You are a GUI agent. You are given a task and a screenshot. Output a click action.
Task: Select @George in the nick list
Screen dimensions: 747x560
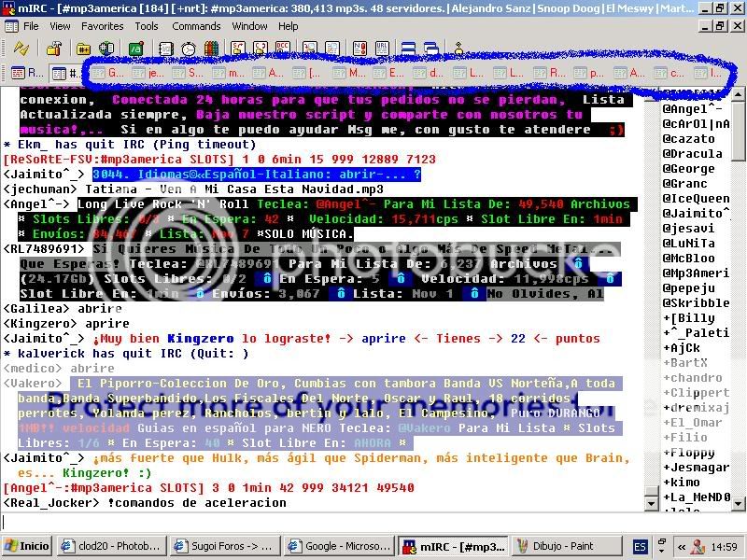click(689, 169)
